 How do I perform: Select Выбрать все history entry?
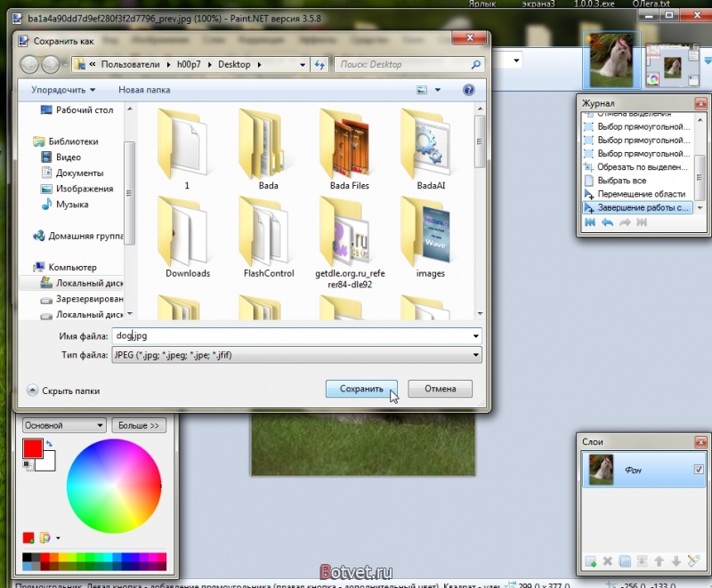pos(637,181)
